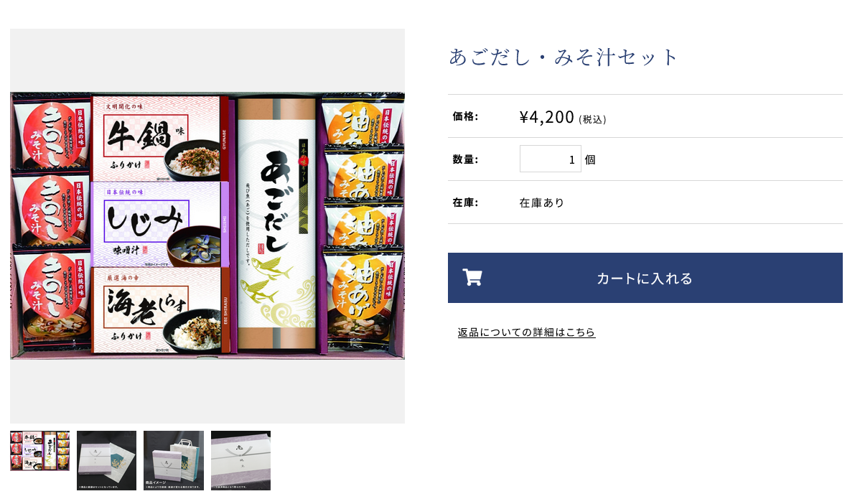Image resolution: width=860 pixels, height=504 pixels.
Task: Click the ¥4,200 price text
Action: point(547,117)
